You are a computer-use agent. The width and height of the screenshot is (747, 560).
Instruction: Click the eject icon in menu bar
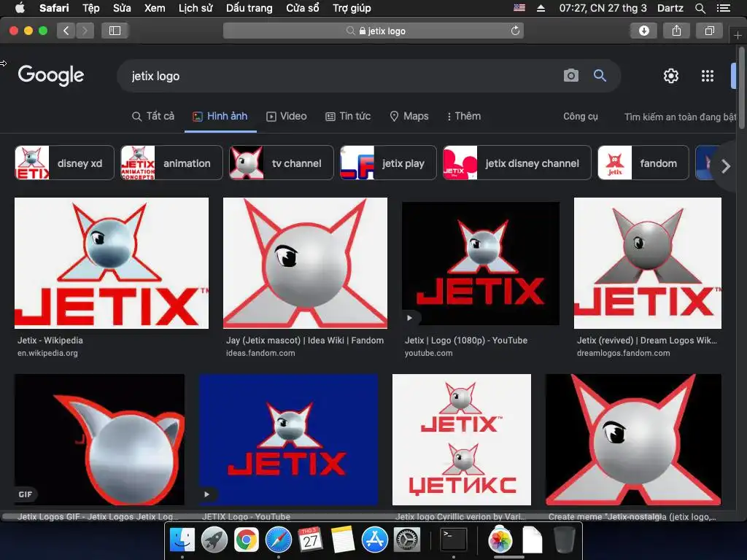[541, 8]
